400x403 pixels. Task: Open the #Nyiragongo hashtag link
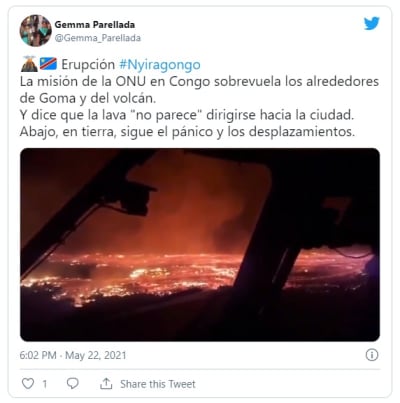(160, 65)
